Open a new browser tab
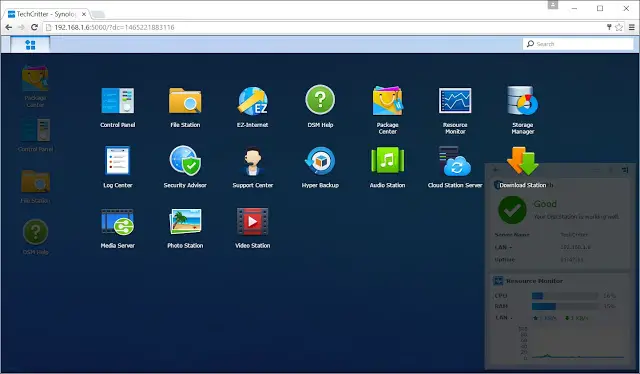The width and height of the screenshot is (640, 374). tap(98, 14)
